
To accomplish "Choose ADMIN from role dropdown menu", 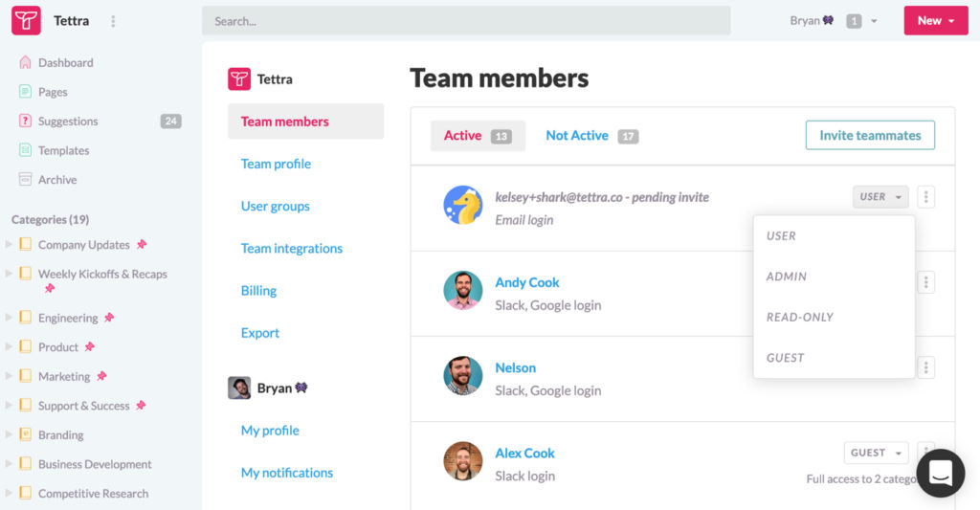I will [787, 277].
